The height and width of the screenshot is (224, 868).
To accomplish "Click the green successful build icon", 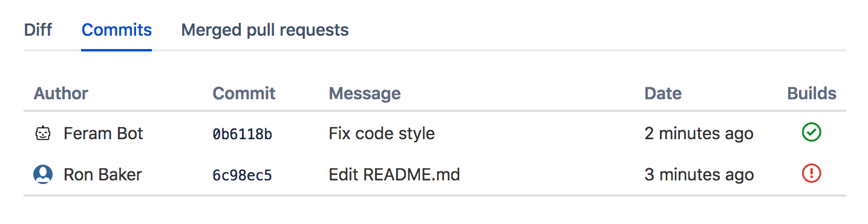I will tap(811, 133).
